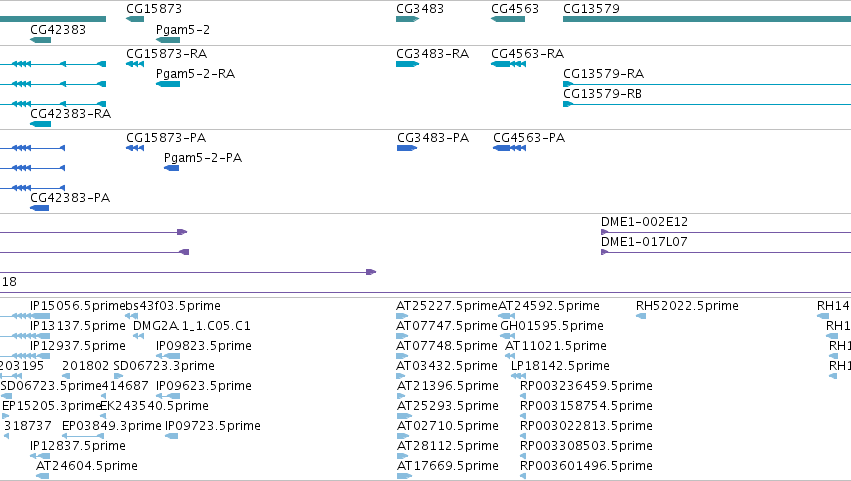Click the IP09623.5prime EST label
This screenshot has width=851, height=481.
pos(204,386)
